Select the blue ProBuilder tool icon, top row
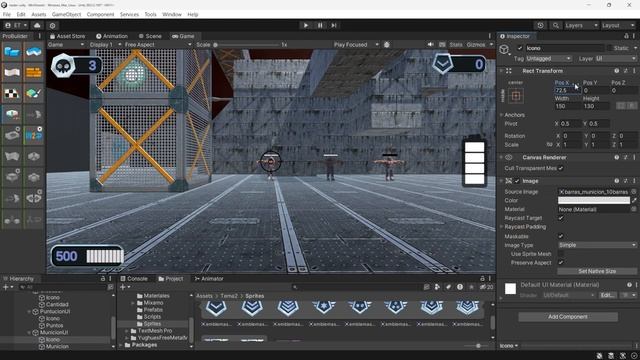 (x=33, y=51)
